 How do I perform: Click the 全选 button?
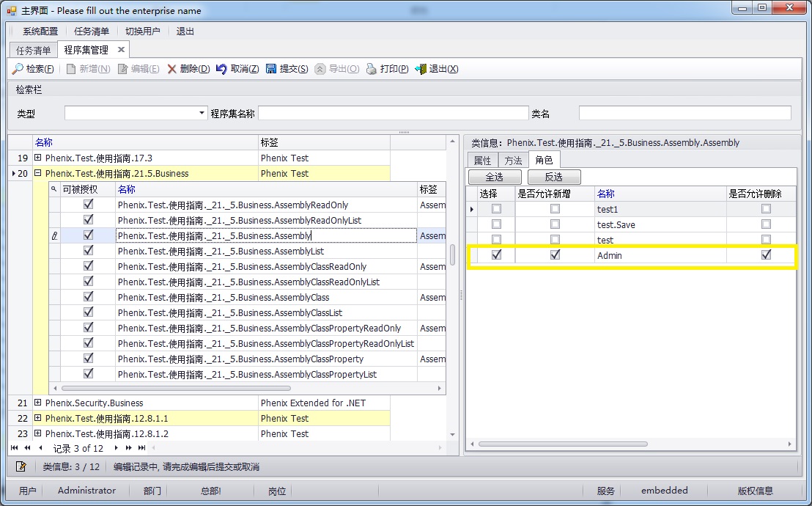495,177
